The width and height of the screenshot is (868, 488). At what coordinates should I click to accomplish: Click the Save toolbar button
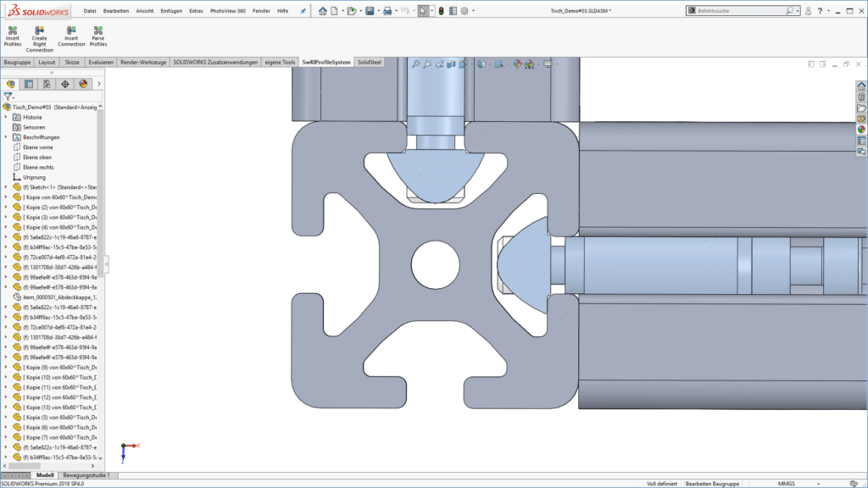370,11
